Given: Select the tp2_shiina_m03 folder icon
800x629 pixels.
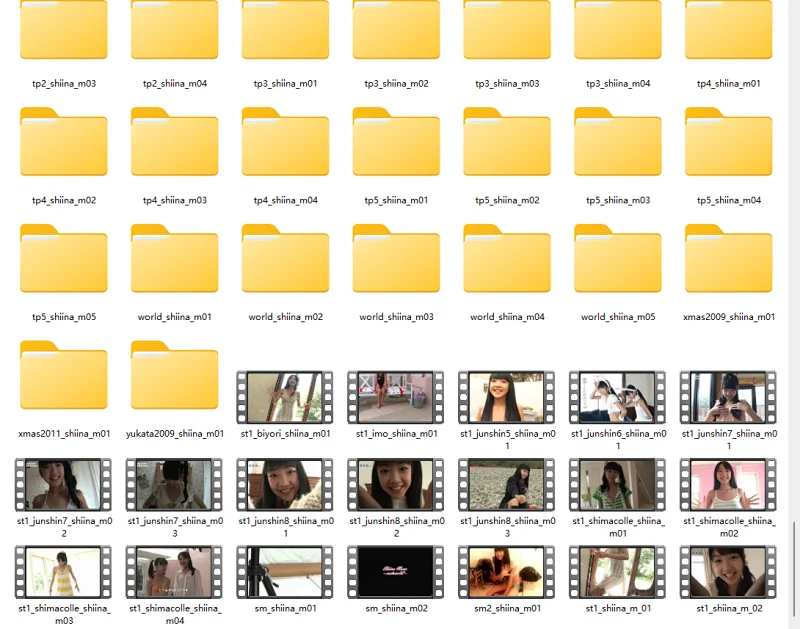Looking at the screenshot, I should [64, 30].
